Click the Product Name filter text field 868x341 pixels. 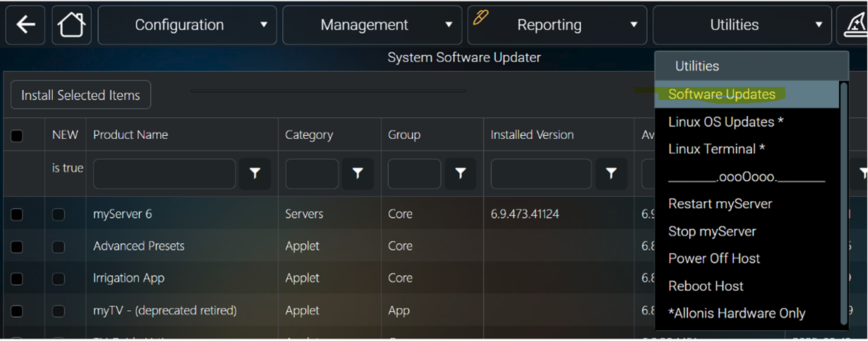(x=164, y=173)
